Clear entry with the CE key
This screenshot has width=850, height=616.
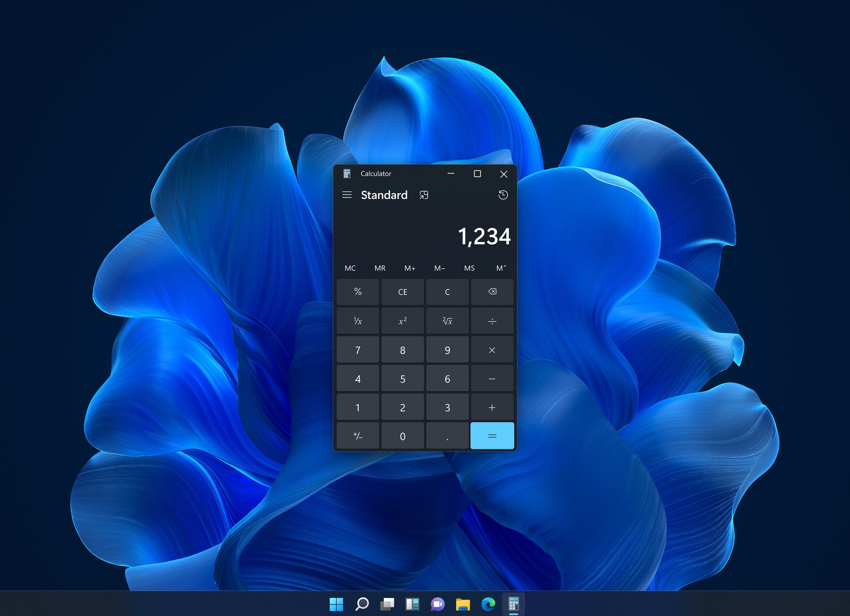[402, 292]
